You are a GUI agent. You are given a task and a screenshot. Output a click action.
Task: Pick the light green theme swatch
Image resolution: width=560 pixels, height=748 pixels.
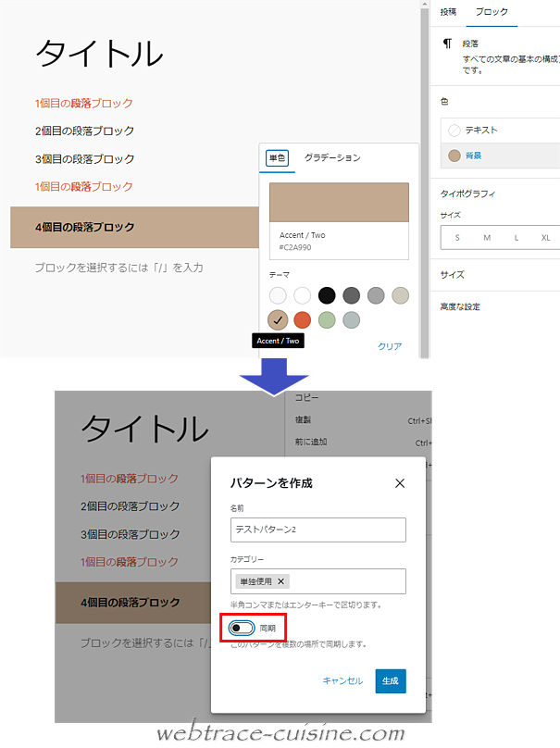(327, 320)
